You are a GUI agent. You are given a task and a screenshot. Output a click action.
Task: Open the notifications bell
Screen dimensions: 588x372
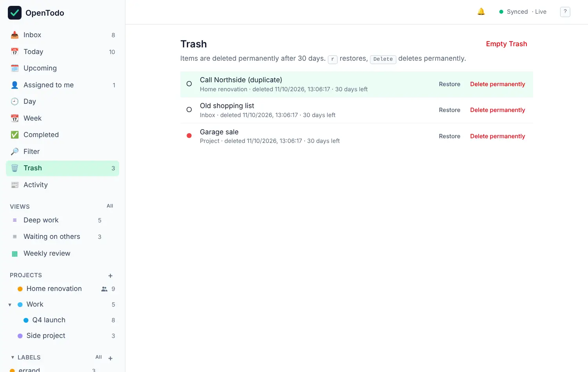(481, 12)
